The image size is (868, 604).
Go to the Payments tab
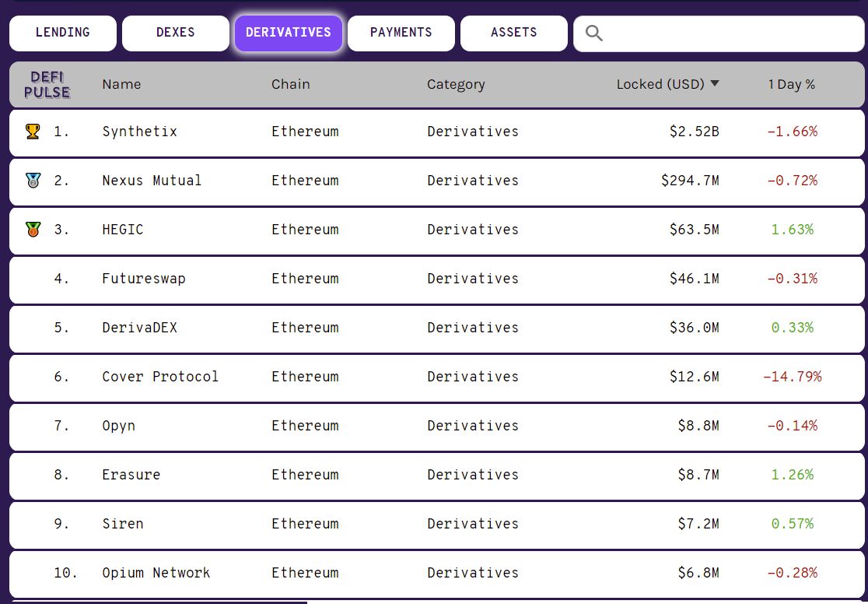(x=401, y=33)
